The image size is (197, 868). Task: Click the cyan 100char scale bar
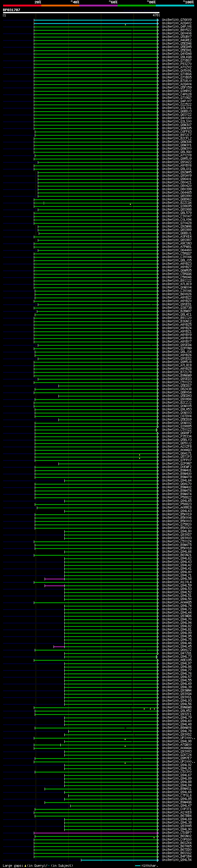(137, 866)
